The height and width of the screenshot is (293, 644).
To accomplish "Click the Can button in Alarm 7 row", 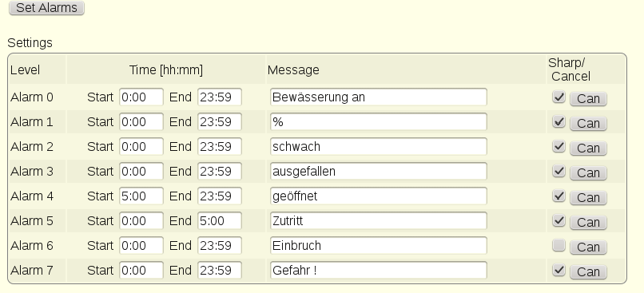I will coord(588,271).
